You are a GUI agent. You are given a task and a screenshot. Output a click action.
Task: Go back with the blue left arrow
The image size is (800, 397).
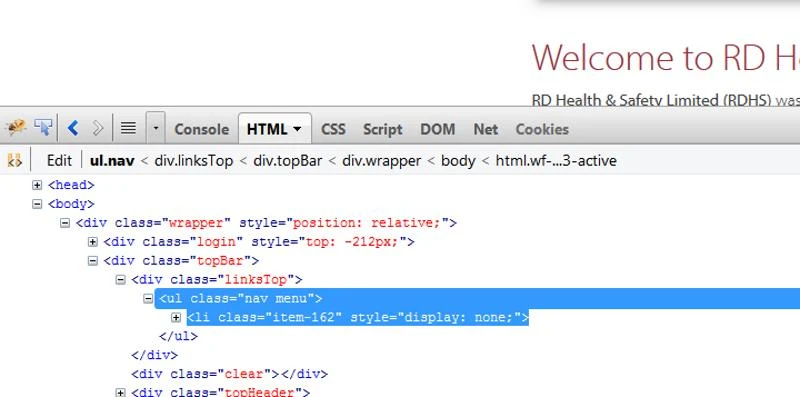pos(73,128)
